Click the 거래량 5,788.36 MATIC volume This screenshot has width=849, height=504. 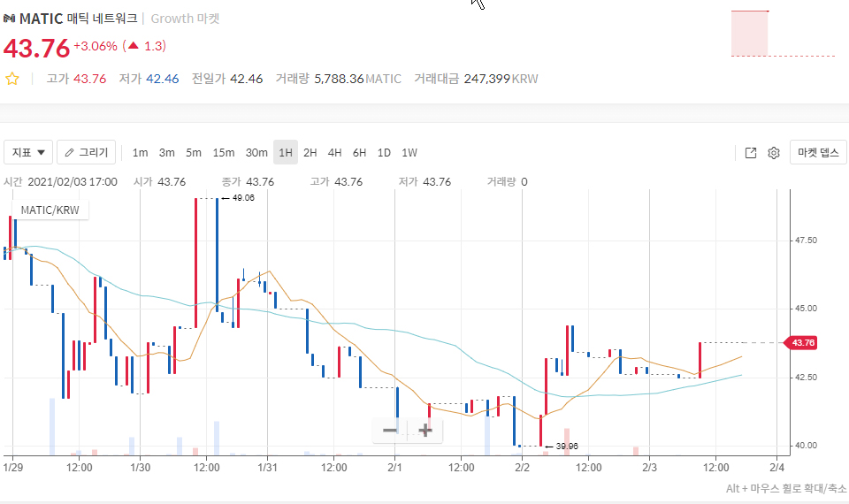tap(339, 79)
